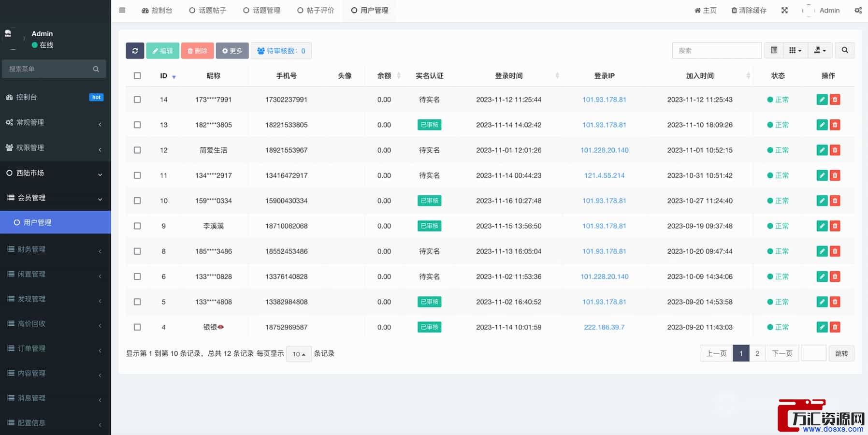
Task: Expand the 财务管理 sidebar menu
Action: 56,249
